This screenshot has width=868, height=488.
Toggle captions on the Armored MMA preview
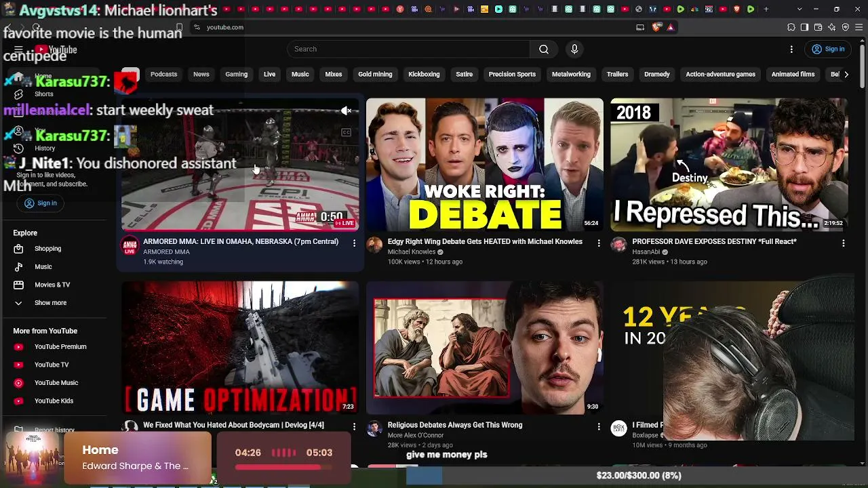click(346, 133)
